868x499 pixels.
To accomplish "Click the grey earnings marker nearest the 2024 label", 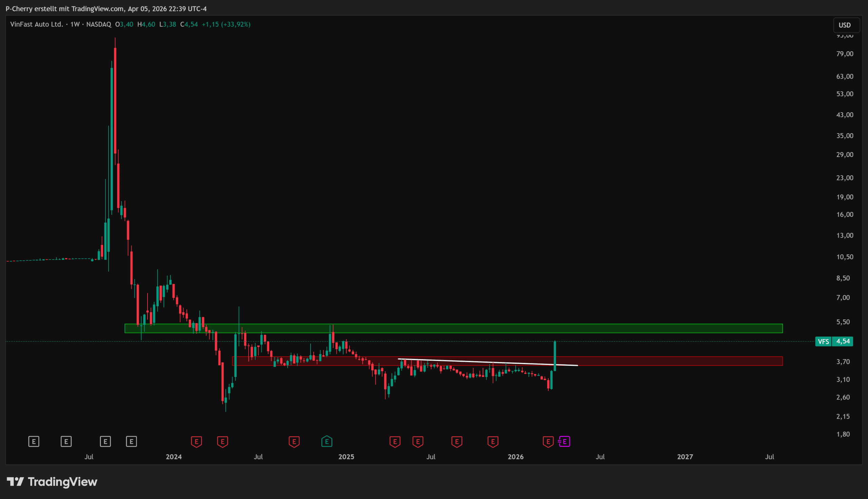I will pos(131,441).
